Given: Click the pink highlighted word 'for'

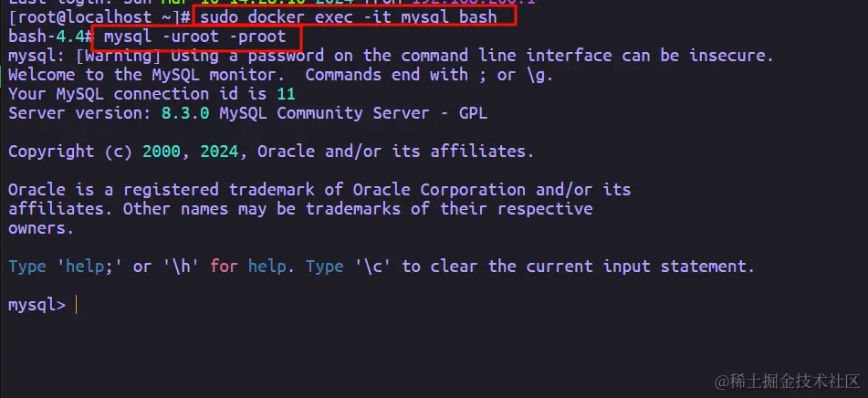Looking at the screenshot, I should tap(224, 267).
